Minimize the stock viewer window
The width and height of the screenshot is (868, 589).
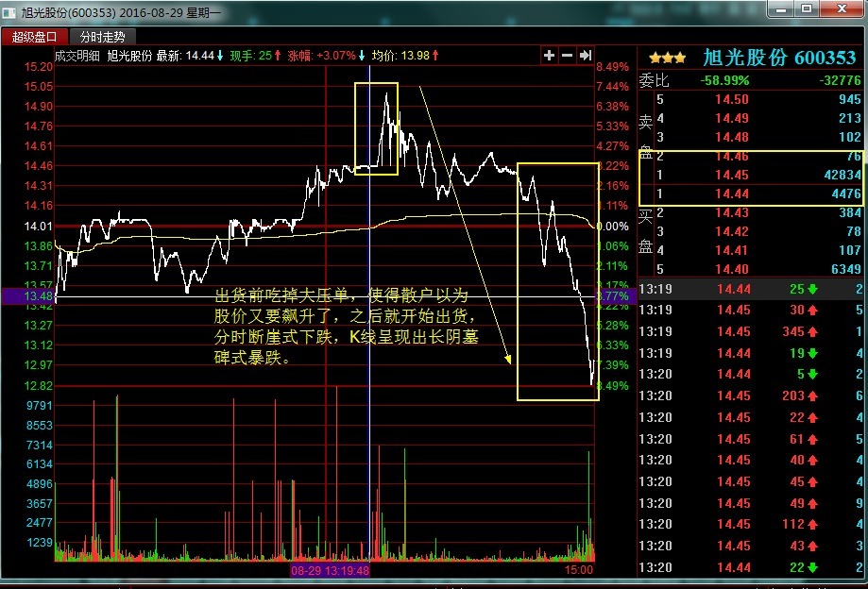[779, 9]
